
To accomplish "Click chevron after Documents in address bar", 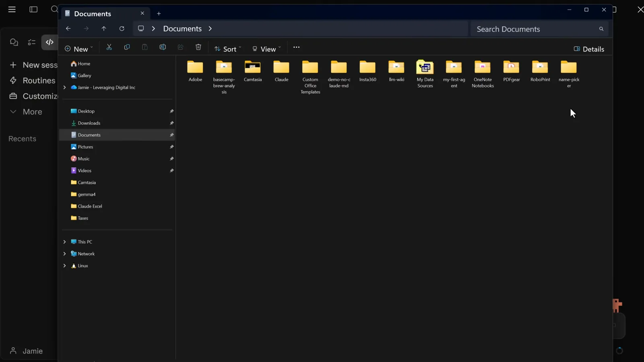I will [210, 29].
